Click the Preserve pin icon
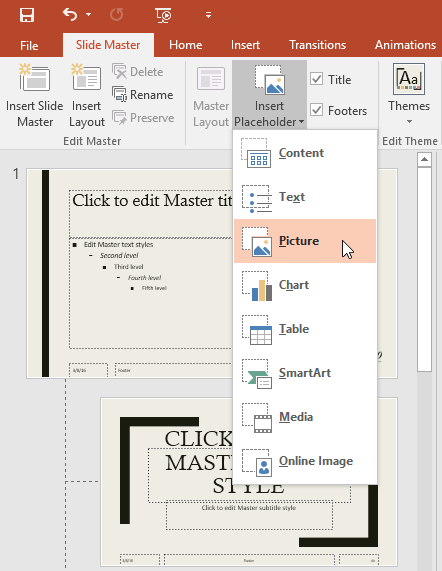442x571 pixels. (x=119, y=118)
